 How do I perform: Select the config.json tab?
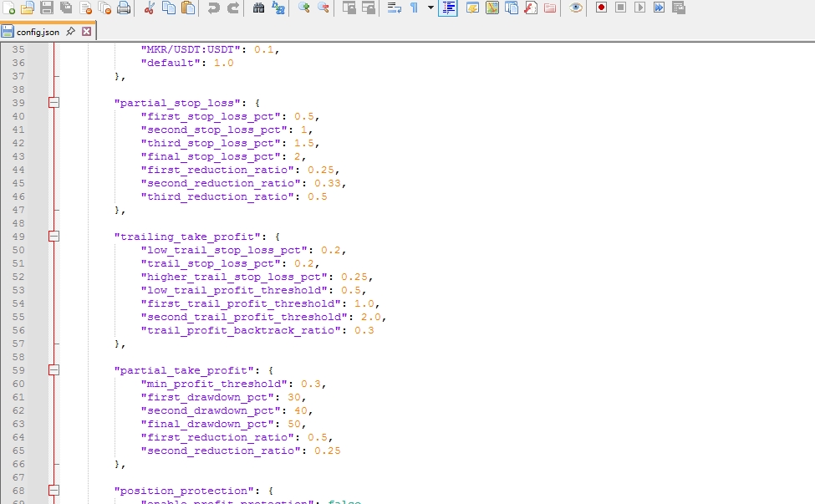[x=38, y=32]
